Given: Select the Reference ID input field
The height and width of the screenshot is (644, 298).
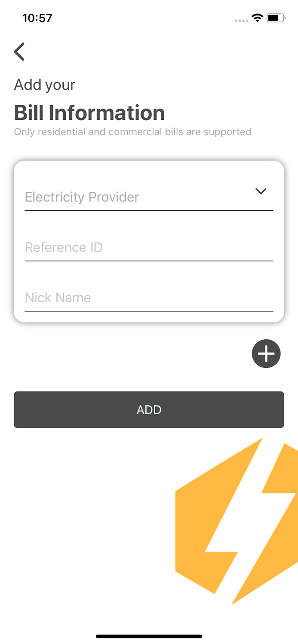Looking at the screenshot, I should (148, 247).
